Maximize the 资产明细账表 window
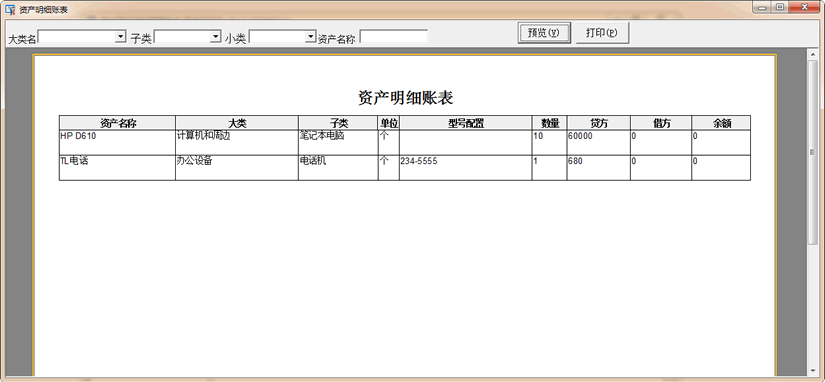The width and height of the screenshot is (825, 382). (780, 7)
